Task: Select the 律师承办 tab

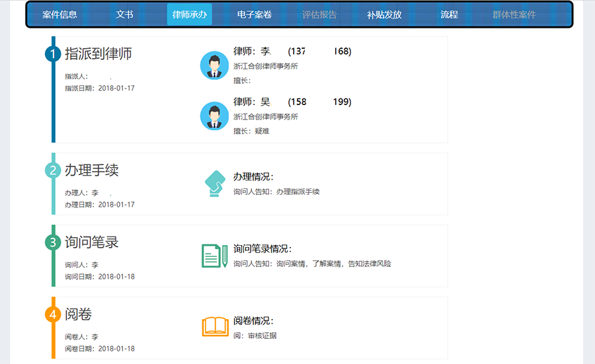Action: click(189, 15)
